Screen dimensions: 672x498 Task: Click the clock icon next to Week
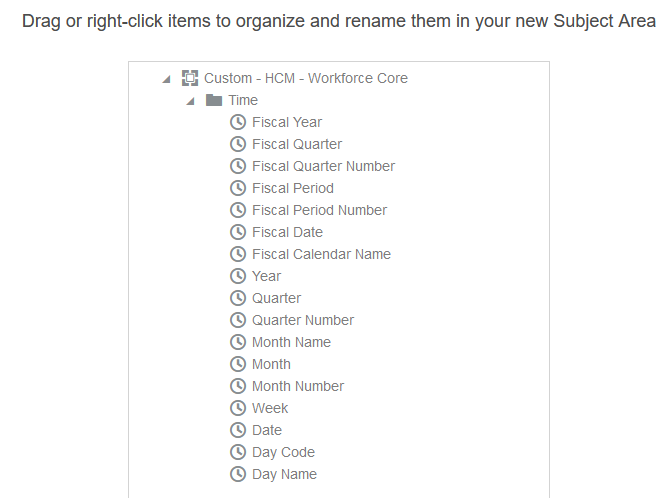[238, 408]
